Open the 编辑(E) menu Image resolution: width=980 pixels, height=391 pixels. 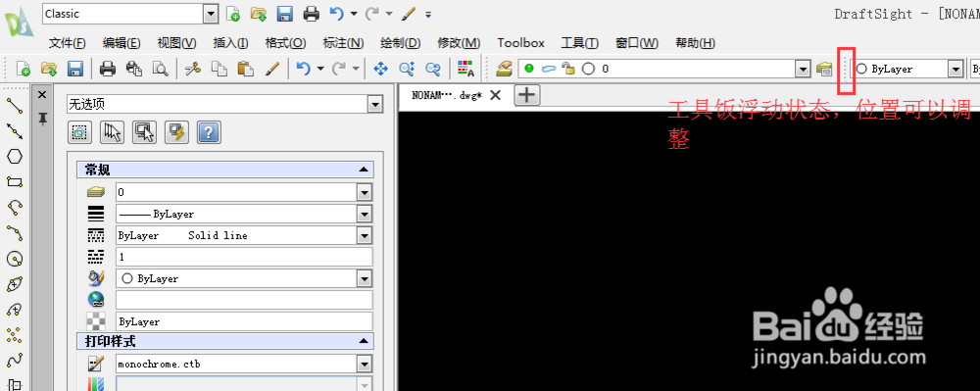click(x=122, y=43)
